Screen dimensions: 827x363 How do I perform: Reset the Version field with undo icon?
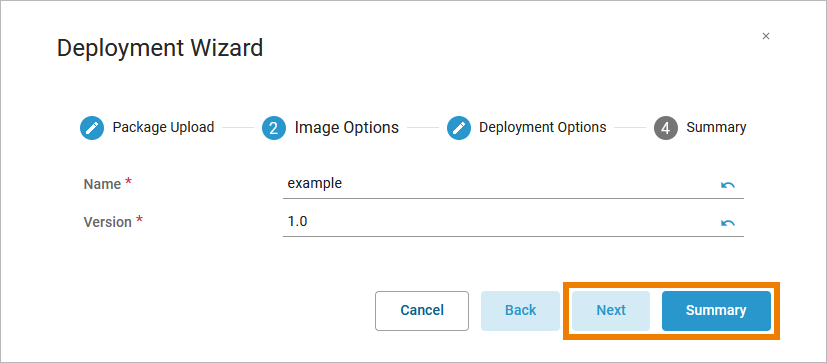(728, 223)
